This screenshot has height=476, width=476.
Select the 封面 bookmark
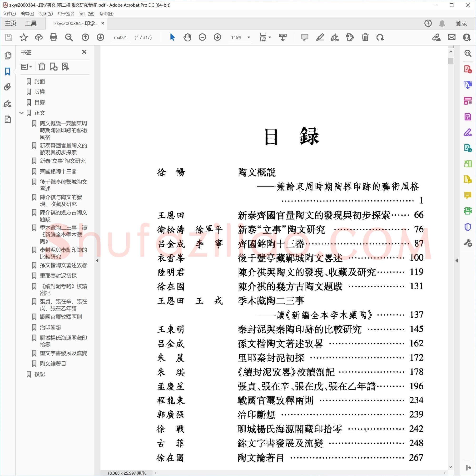tap(40, 81)
